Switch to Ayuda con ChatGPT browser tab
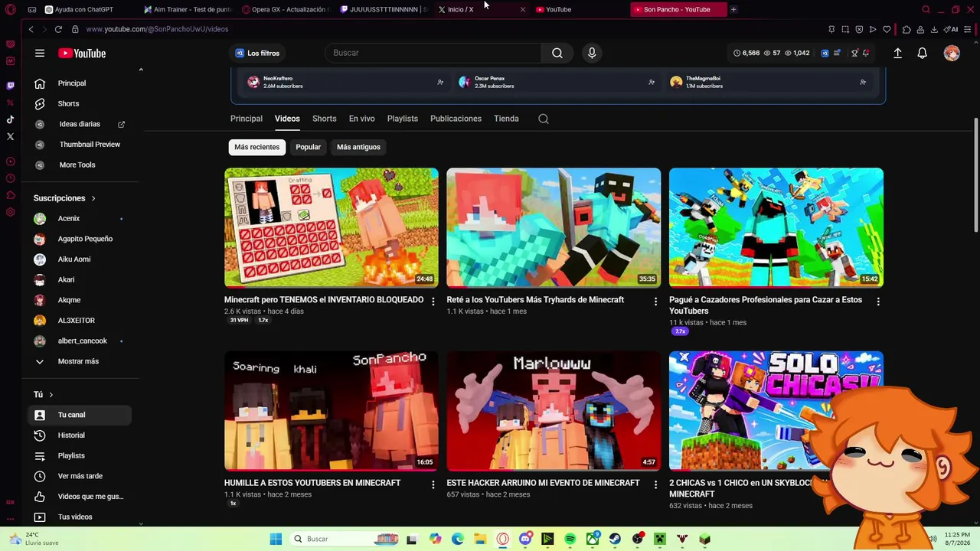This screenshot has height=551, width=980. point(84,9)
